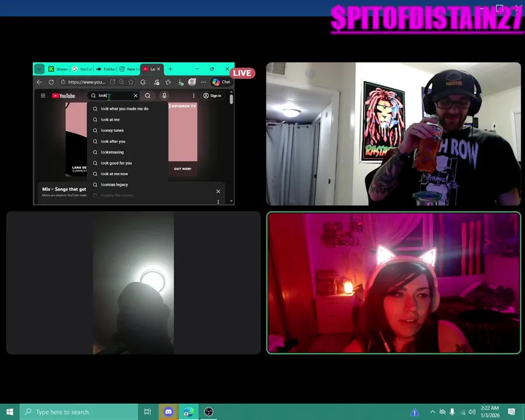Open OBS Studio from the taskbar
Viewport: 525px width, 420px height.
pyautogui.click(x=209, y=412)
